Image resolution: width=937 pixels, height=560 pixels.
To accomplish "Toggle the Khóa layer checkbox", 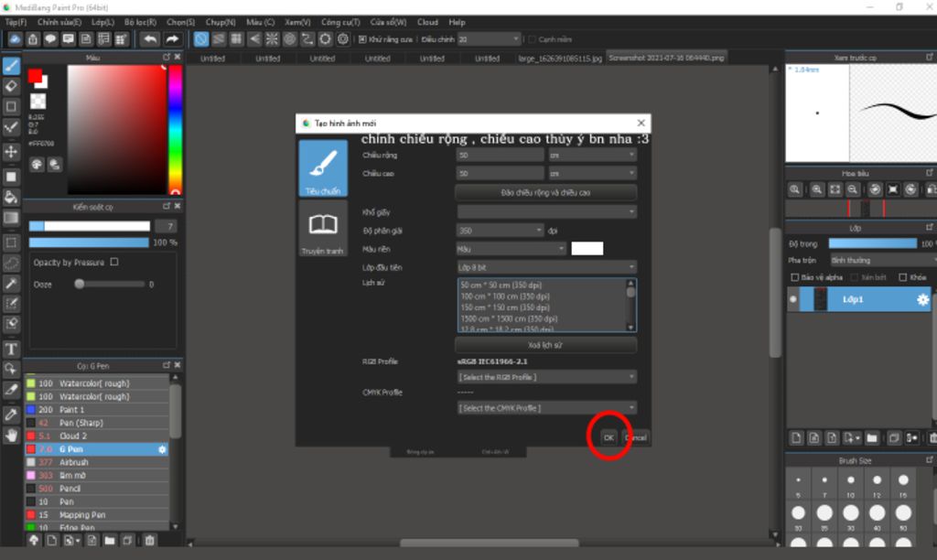I will point(903,277).
